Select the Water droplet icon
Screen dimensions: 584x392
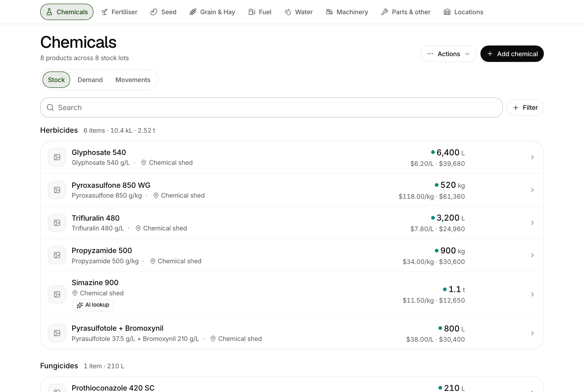point(288,12)
